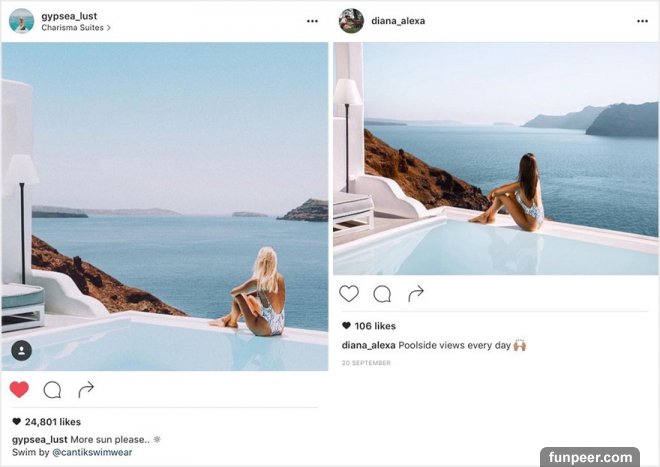
Task: Unlike the gypsea_lust post via red heart
Action: pos(19,390)
